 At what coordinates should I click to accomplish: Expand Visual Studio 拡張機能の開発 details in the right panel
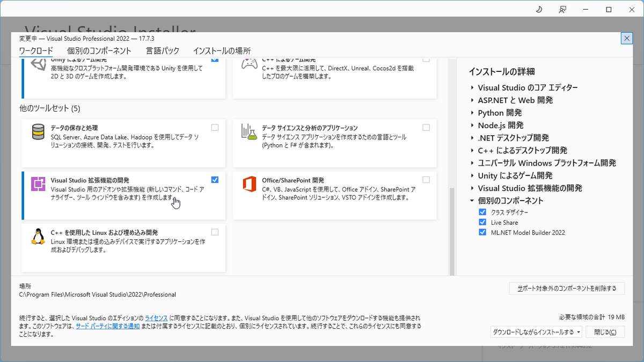[472, 188]
